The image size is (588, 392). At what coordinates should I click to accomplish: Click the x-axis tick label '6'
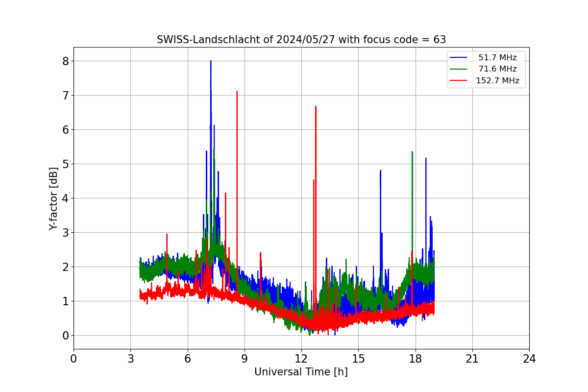click(x=187, y=359)
